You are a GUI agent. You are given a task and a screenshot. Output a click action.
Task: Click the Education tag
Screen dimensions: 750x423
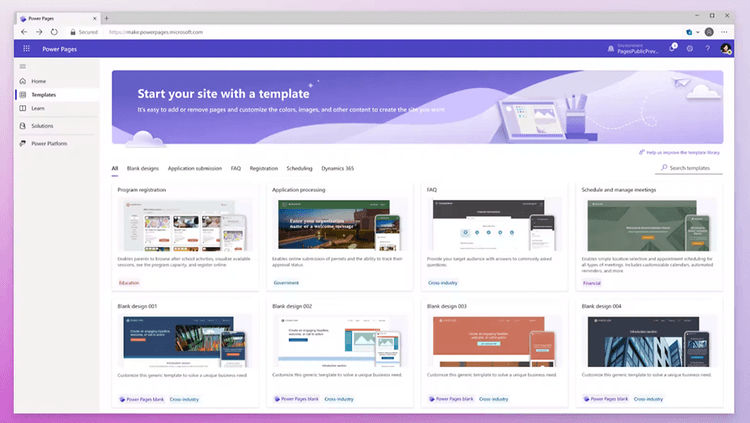[129, 283]
